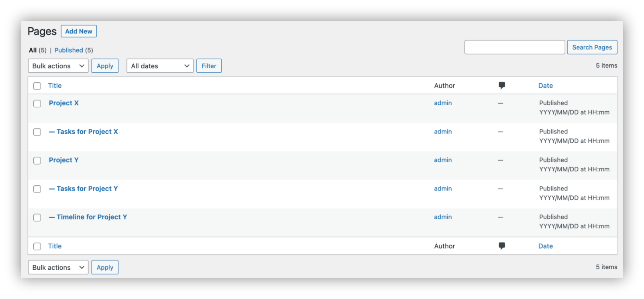
Task: Click the Search Pages button
Action: point(592,47)
